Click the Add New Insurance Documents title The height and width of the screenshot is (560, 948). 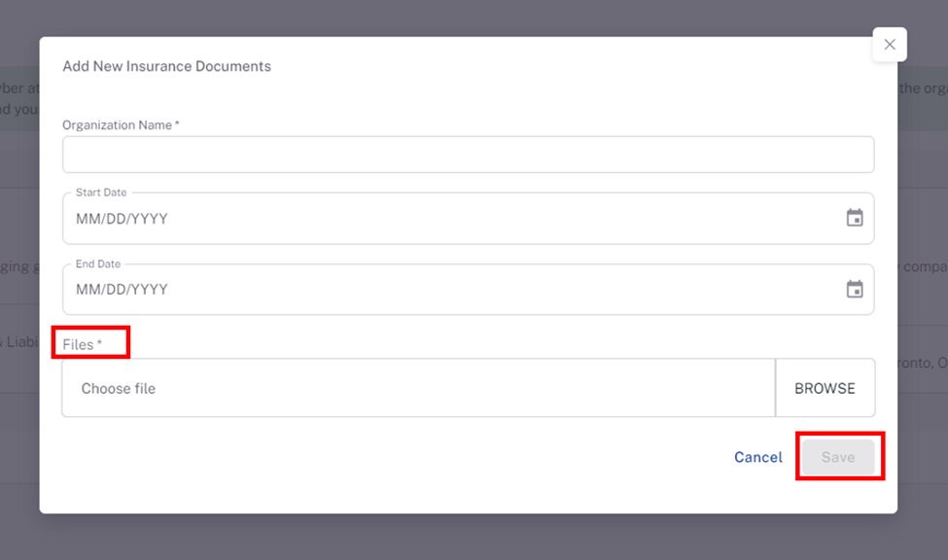[167, 66]
